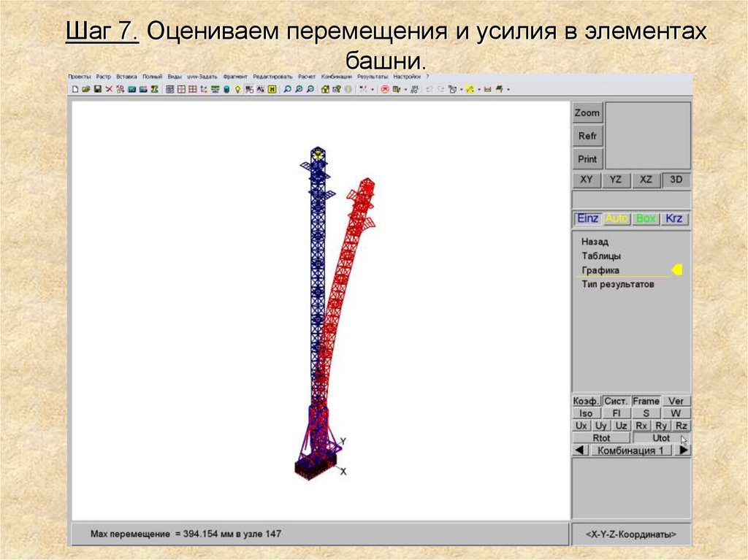748x560 pixels.
Task: Go to next combination with right arrow
Action: coord(683,450)
